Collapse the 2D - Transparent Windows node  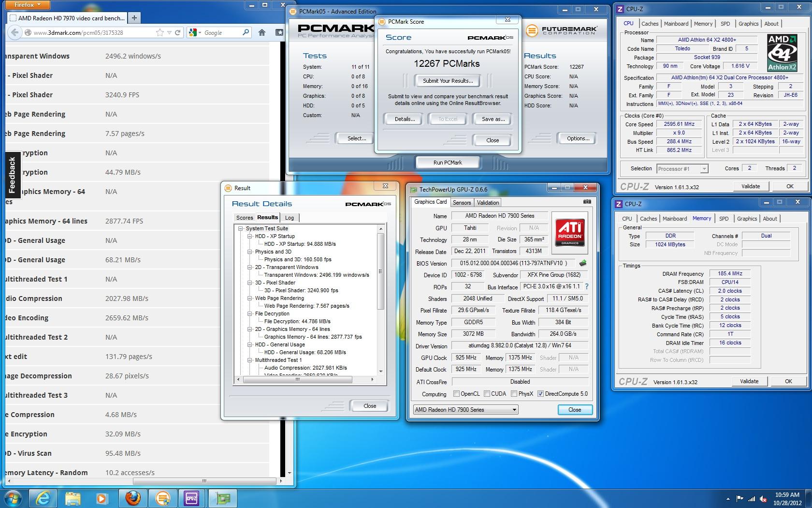click(250, 267)
